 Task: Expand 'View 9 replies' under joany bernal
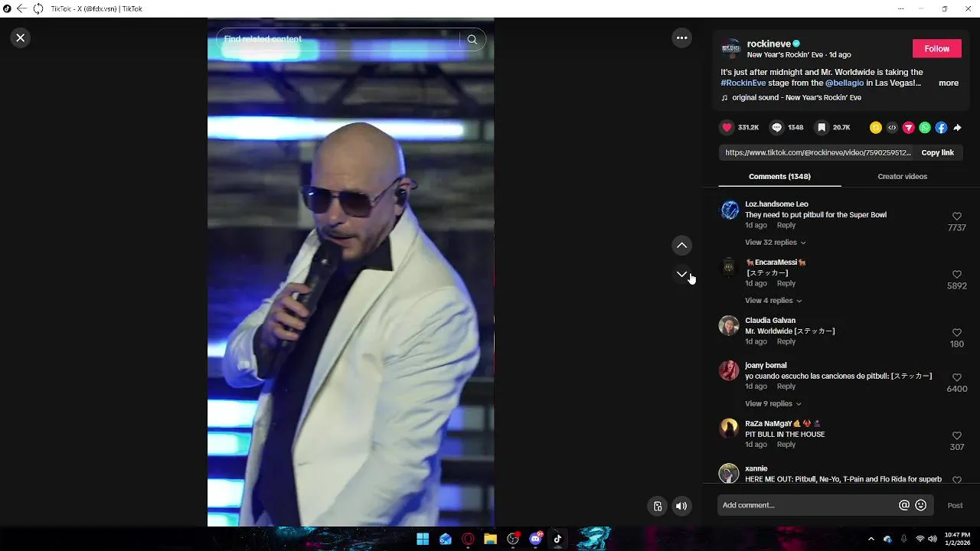773,404
